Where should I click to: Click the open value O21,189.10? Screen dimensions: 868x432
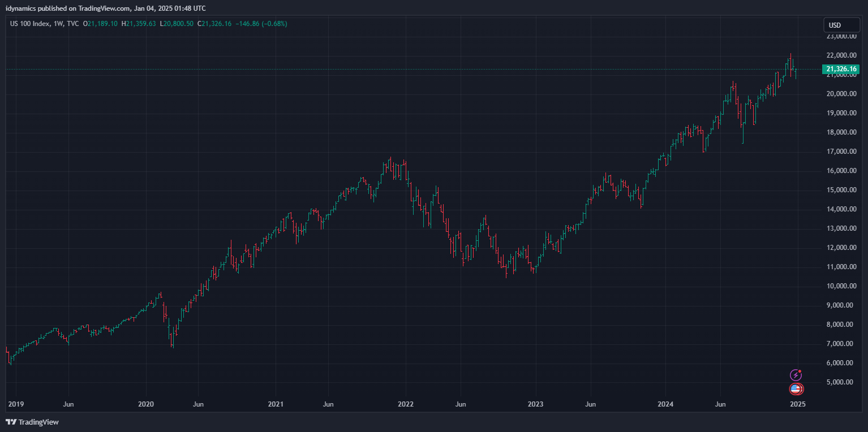coord(100,24)
